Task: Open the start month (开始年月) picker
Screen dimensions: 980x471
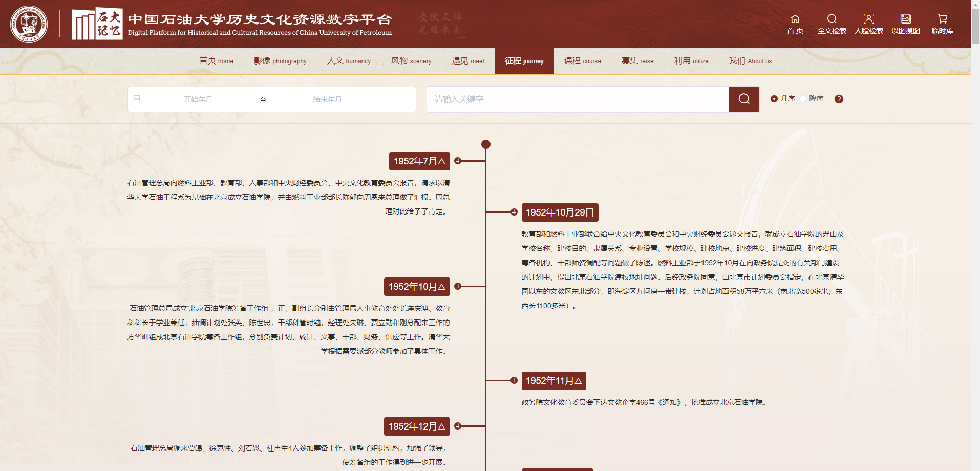Action: (198, 99)
